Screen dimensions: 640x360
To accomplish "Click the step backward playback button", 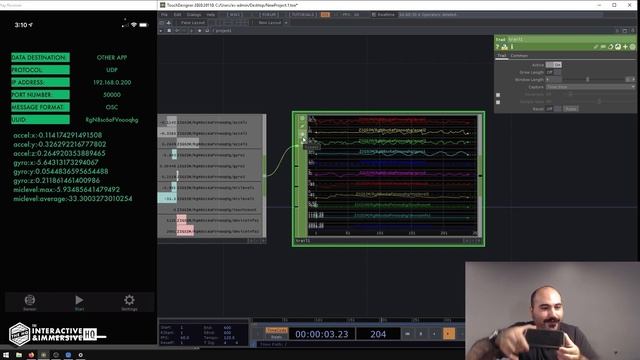I will tap(434, 334).
